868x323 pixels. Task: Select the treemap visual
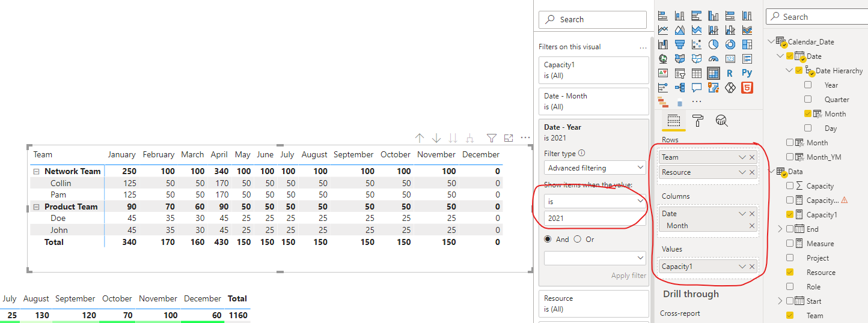point(747,44)
